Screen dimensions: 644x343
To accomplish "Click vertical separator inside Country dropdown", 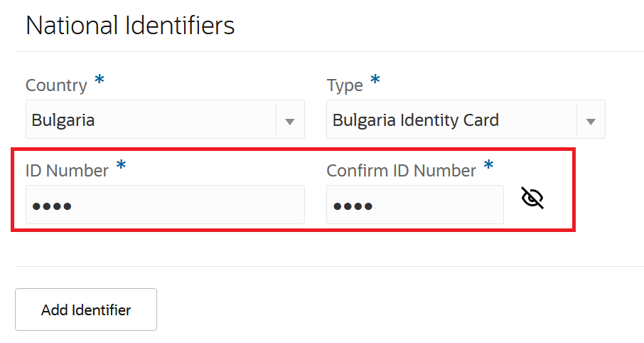I will (x=276, y=120).
